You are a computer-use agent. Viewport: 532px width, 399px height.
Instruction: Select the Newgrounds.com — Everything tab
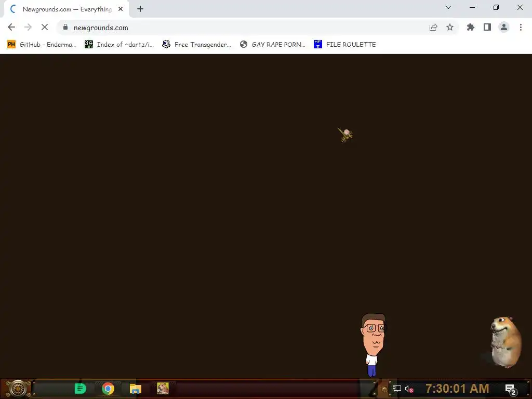pos(66,9)
